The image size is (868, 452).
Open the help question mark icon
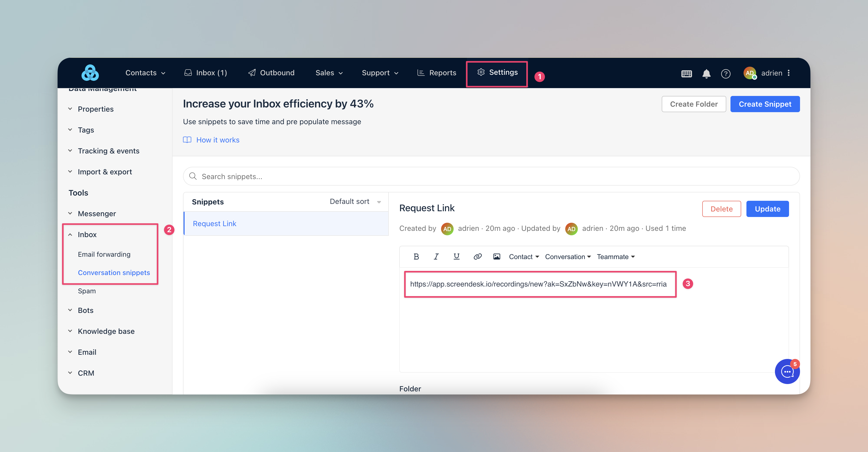[726, 73]
